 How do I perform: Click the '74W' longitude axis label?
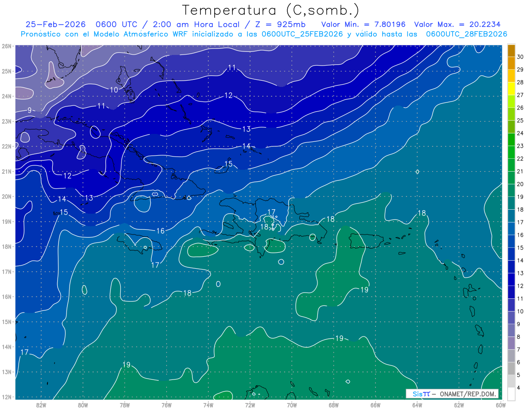(208, 405)
